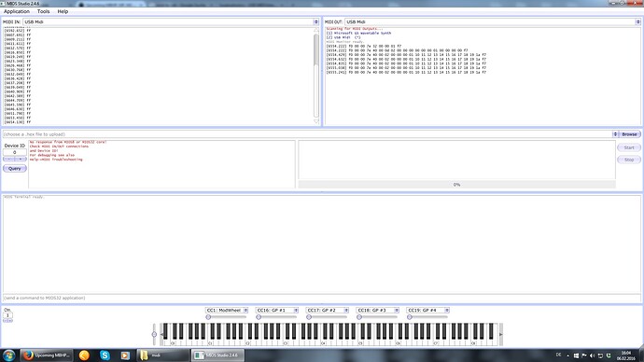Click the CC16 GP #1 slider knob
This screenshot has height=362, width=644.
click(259, 317)
